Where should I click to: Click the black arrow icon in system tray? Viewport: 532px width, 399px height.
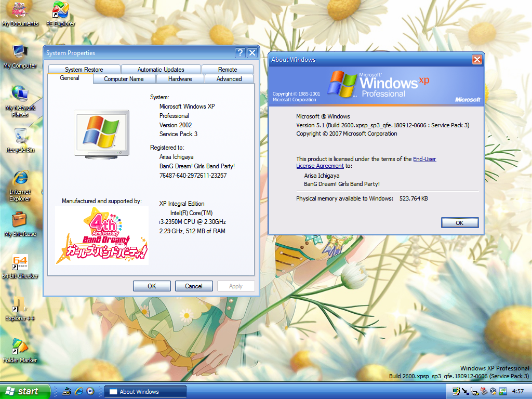tap(465, 391)
